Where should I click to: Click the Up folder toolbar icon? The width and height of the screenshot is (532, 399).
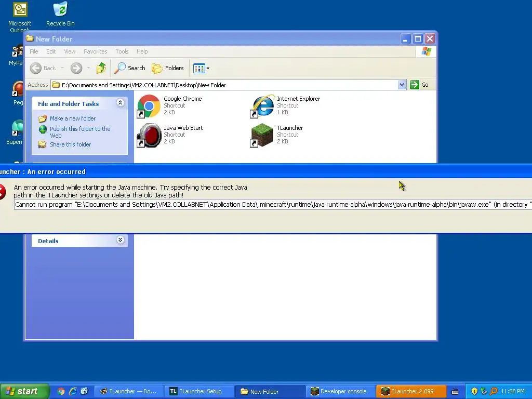click(x=101, y=68)
